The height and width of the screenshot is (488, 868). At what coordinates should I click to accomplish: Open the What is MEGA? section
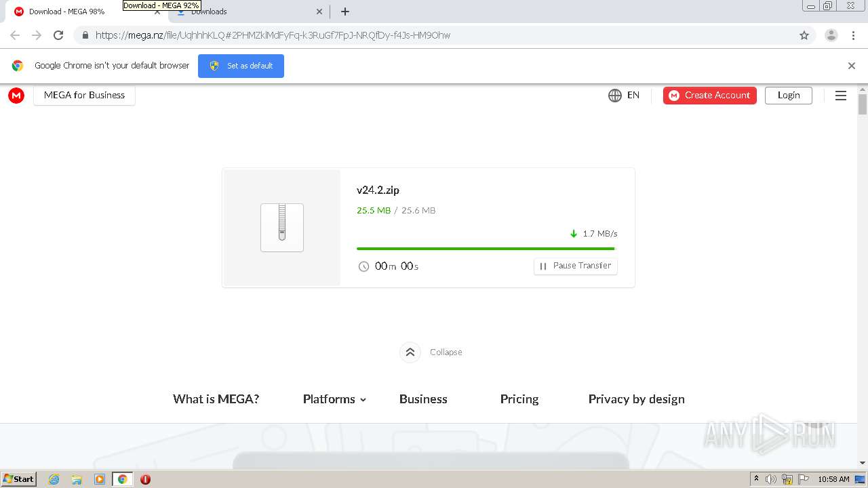[x=216, y=399]
